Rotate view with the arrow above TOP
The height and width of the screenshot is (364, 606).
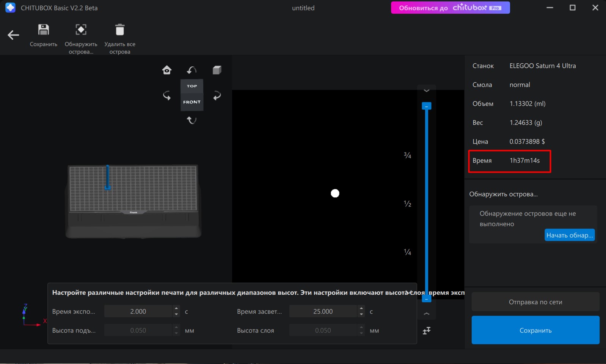192,70
